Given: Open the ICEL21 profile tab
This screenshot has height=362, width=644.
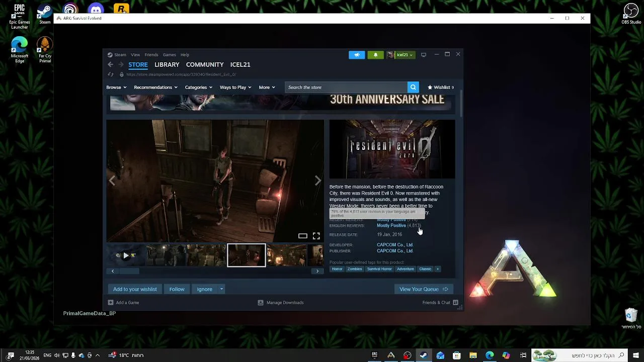Looking at the screenshot, I should tap(240, 64).
